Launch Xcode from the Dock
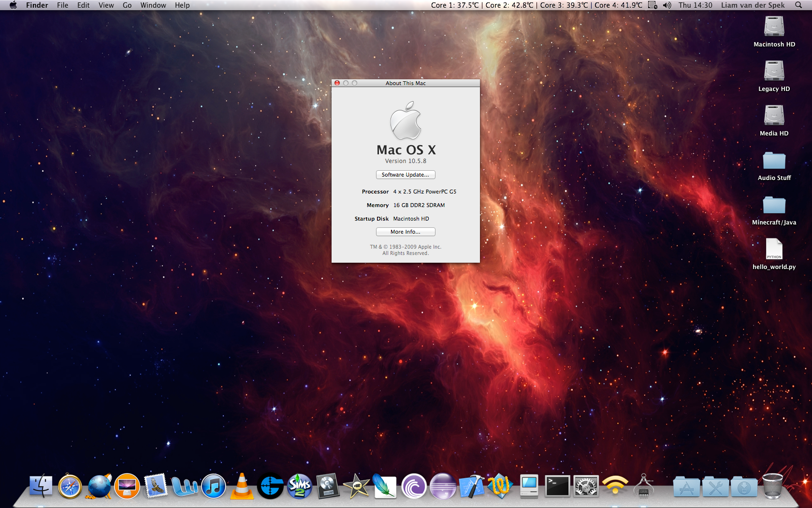Image resolution: width=812 pixels, height=508 pixels. pyautogui.click(x=471, y=486)
